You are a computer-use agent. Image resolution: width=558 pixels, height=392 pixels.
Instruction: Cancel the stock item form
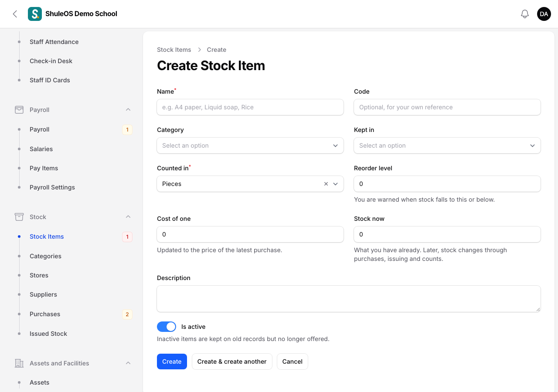pos(293,362)
